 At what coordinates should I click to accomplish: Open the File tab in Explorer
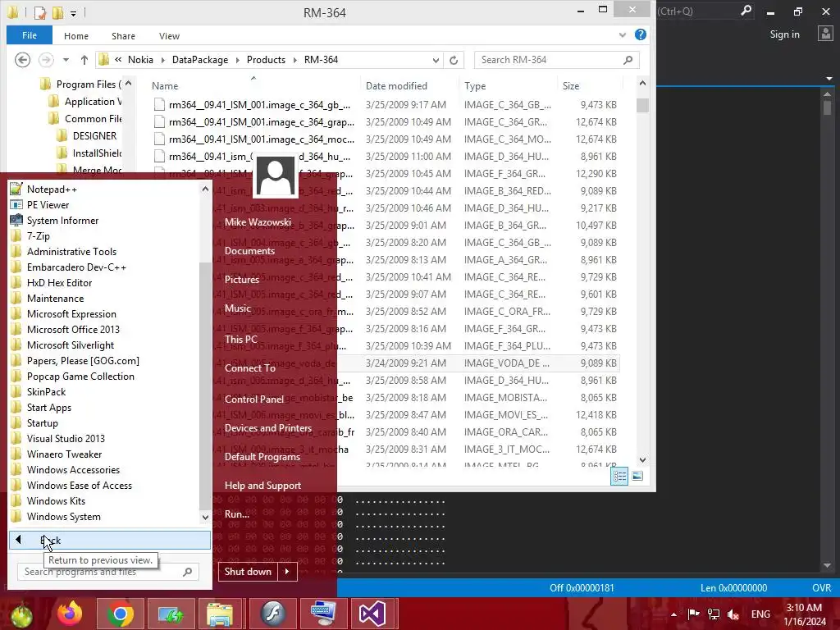click(30, 35)
